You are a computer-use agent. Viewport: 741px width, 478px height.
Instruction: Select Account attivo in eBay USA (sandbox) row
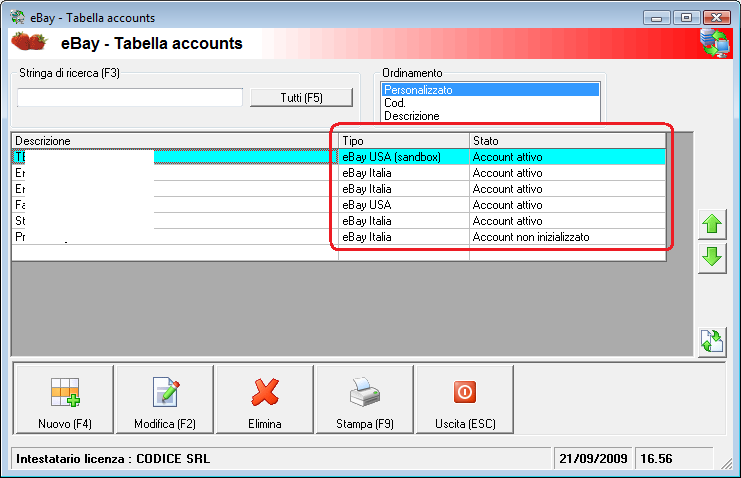tap(568, 157)
